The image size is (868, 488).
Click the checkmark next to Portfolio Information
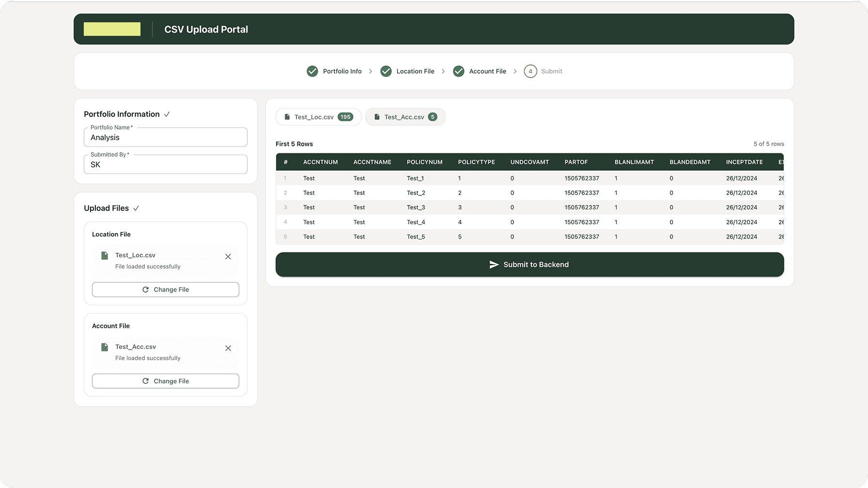click(x=167, y=114)
